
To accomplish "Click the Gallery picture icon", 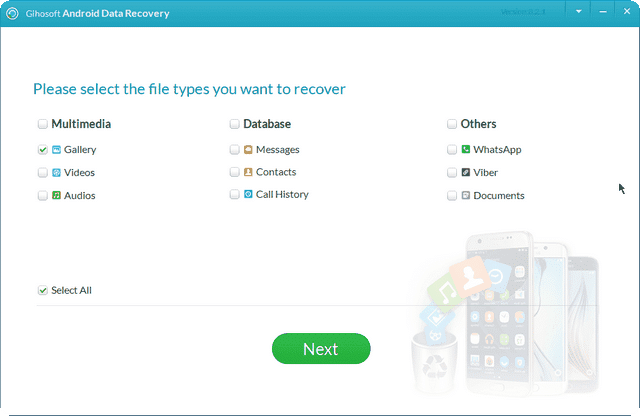I will click(x=56, y=149).
